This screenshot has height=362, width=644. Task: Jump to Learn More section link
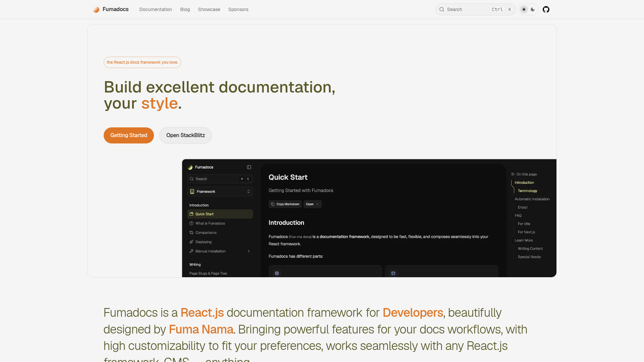524,241
